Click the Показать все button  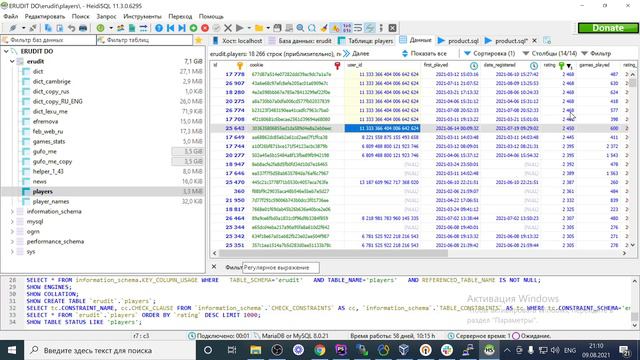tap(424, 53)
